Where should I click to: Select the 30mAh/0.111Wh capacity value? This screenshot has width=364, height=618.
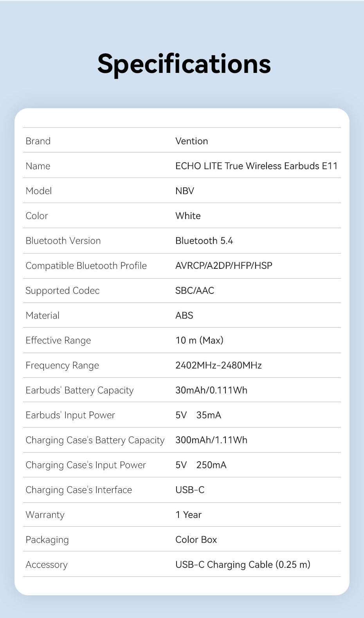pos(211,390)
